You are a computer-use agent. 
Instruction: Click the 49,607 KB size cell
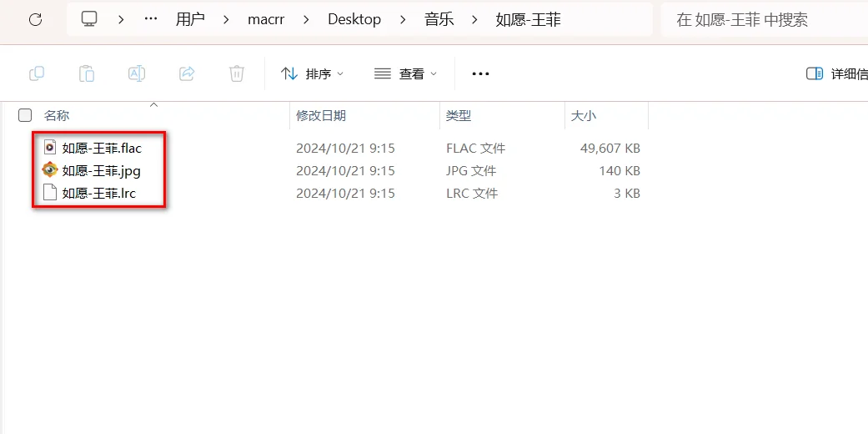(610, 148)
